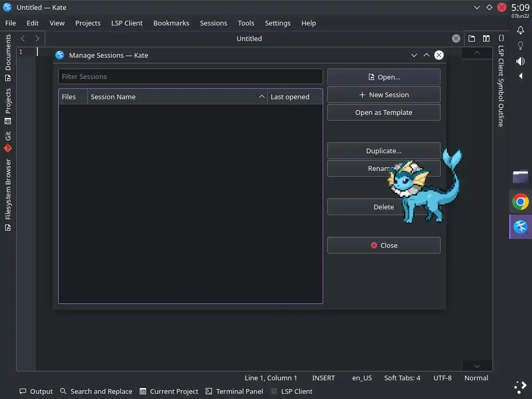Open the file manager folder icon
Viewport: 532px width, 399px height.
(521, 177)
